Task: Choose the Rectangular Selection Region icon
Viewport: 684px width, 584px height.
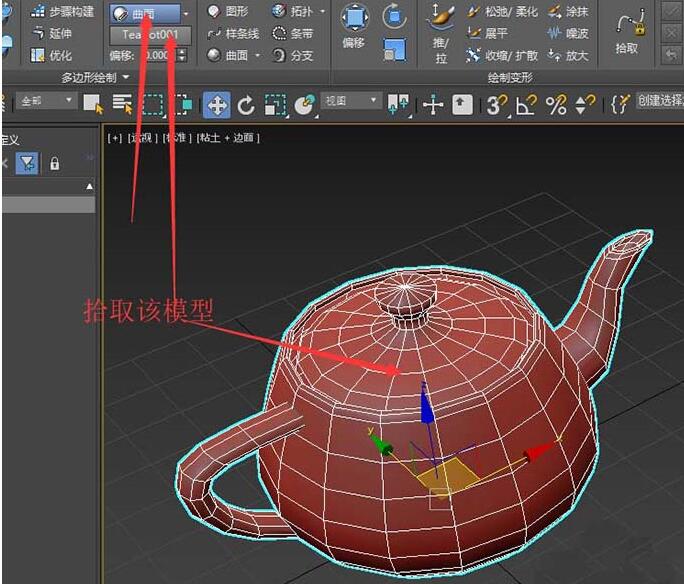Action: click(153, 103)
